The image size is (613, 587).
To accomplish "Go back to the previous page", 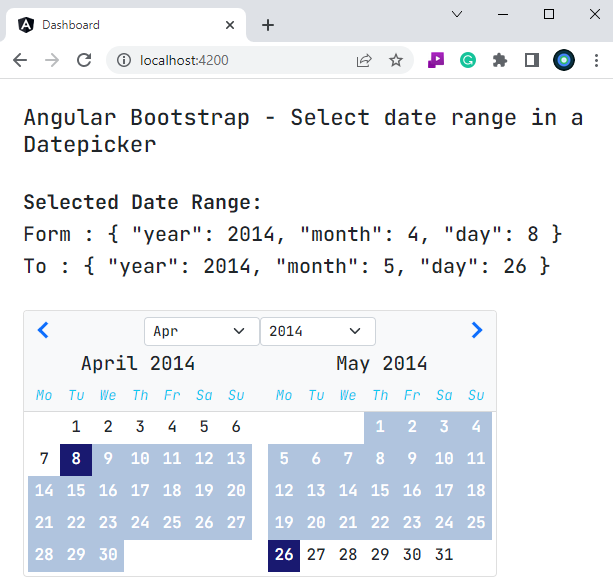I will point(20,60).
